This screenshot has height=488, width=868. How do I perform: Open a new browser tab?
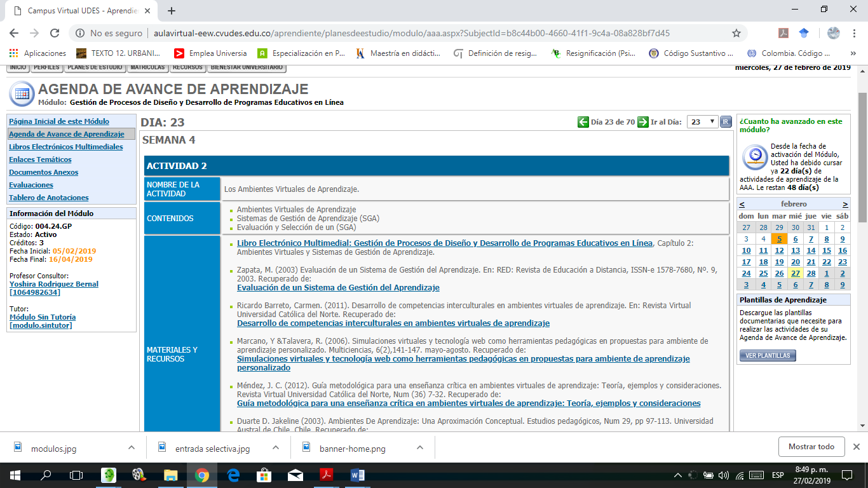(172, 10)
